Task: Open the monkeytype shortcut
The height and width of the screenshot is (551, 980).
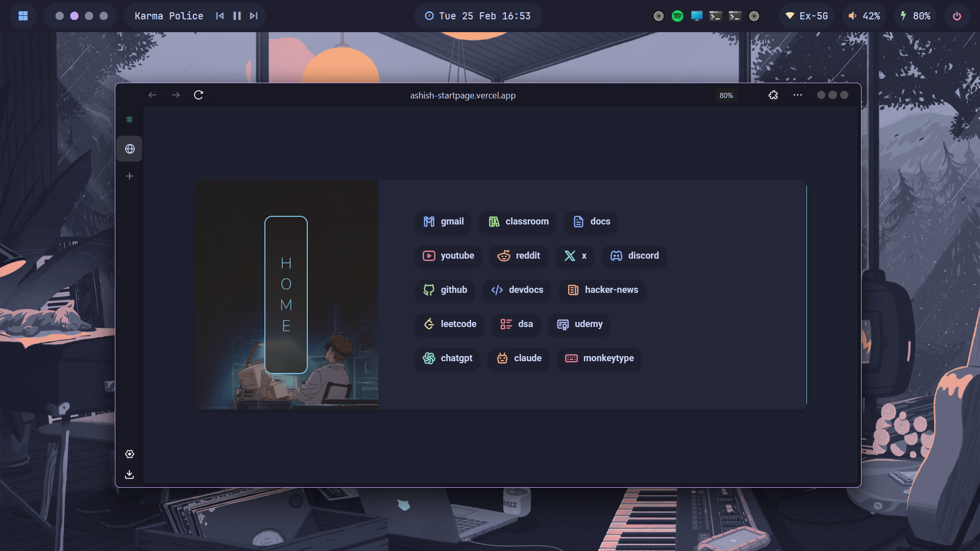Action: (599, 358)
